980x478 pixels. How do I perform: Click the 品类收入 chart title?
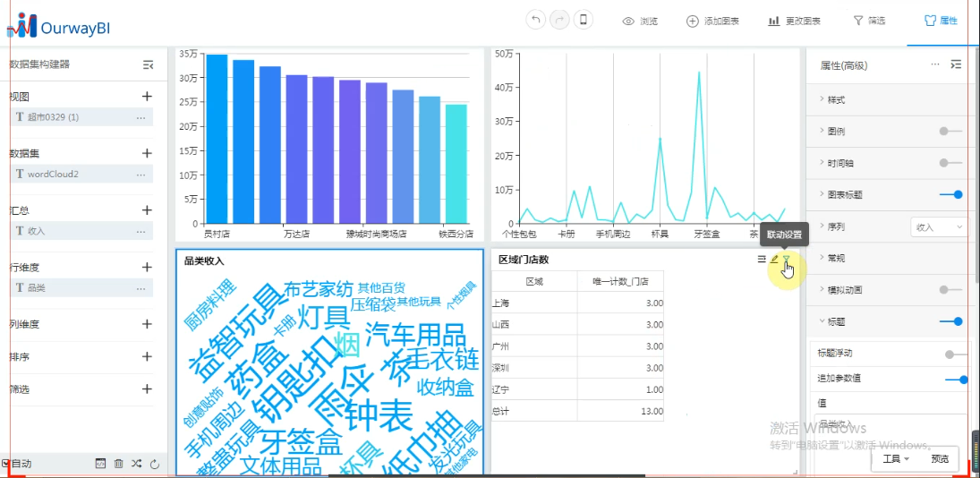pyautogui.click(x=204, y=261)
